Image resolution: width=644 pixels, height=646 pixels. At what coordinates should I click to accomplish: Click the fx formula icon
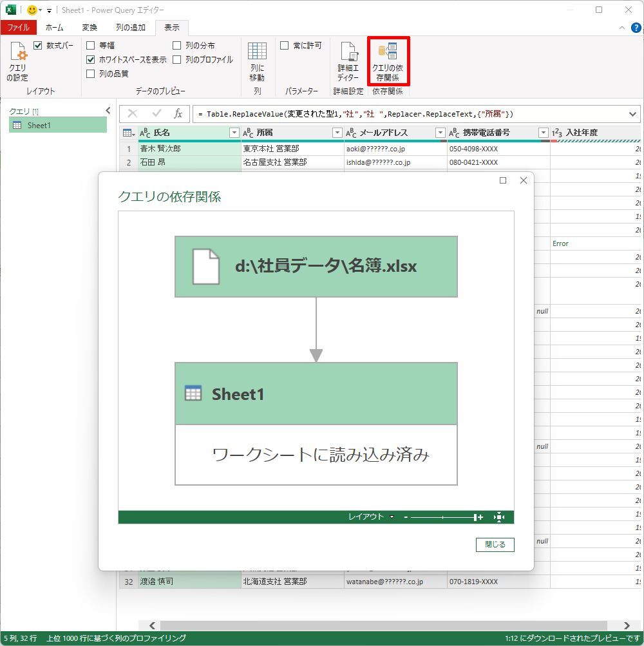178,114
